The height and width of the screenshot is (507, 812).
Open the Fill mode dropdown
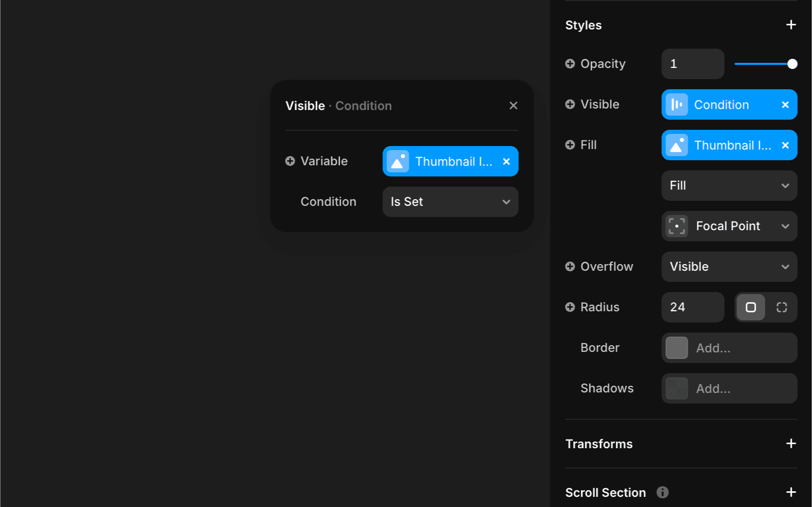coord(729,186)
